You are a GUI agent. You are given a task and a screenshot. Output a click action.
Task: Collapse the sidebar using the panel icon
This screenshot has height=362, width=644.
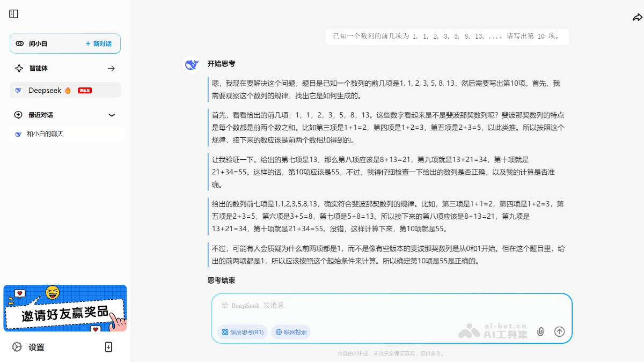tap(13, 13)
